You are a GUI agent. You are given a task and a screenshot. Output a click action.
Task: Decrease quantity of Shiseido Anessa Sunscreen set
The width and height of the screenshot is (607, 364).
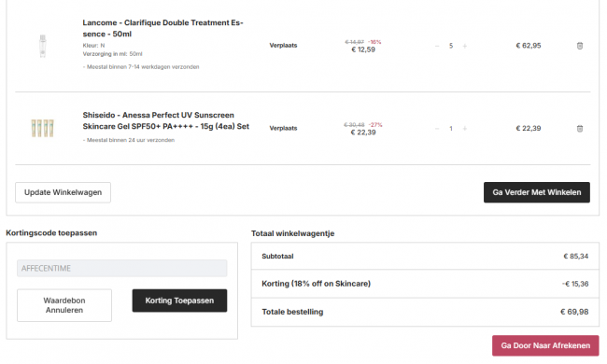(437, 129)
